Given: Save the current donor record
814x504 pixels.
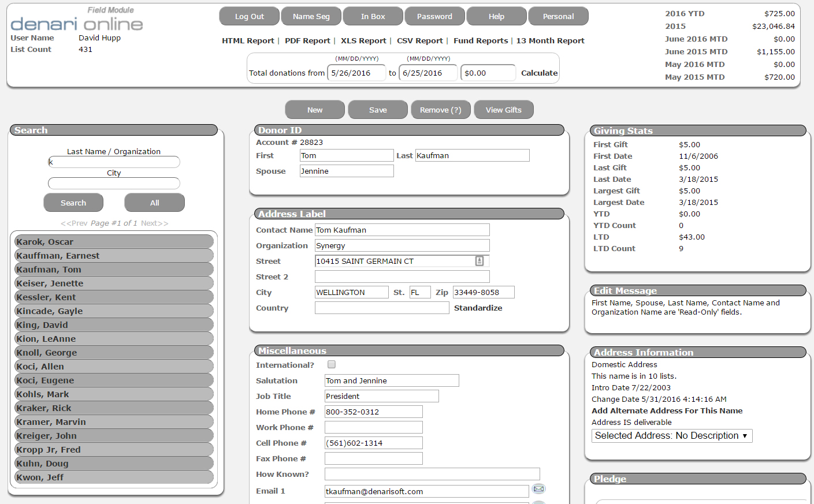Looking at the screenshot, I should [x=378, y=110].
